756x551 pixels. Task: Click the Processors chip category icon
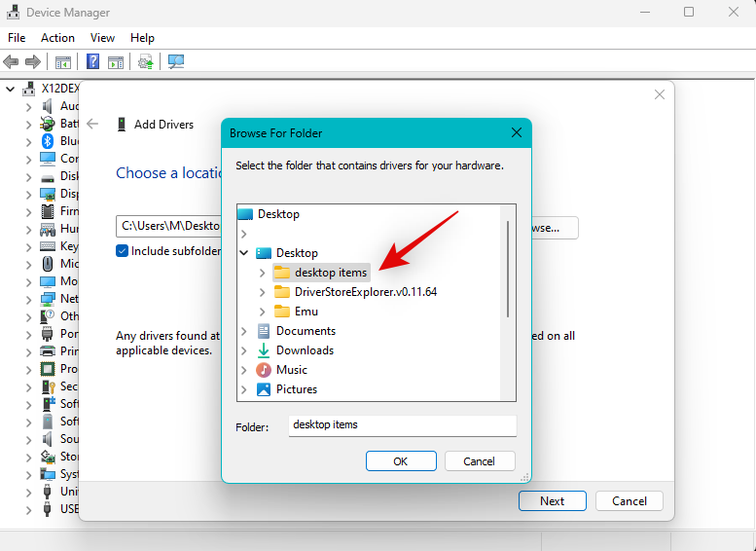coord(48,369)
